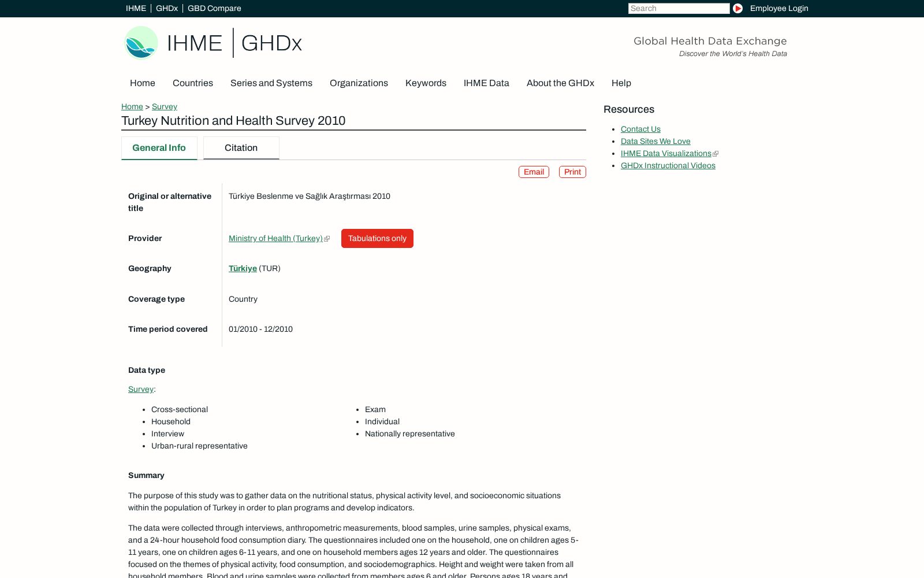This screenshot has height=578, width=924.
Task: Select the General Info tab
Action: [159, 148]
